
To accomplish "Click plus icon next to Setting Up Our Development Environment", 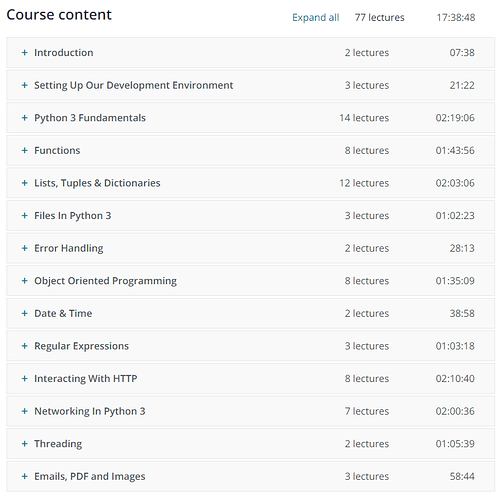I will 24,85.
